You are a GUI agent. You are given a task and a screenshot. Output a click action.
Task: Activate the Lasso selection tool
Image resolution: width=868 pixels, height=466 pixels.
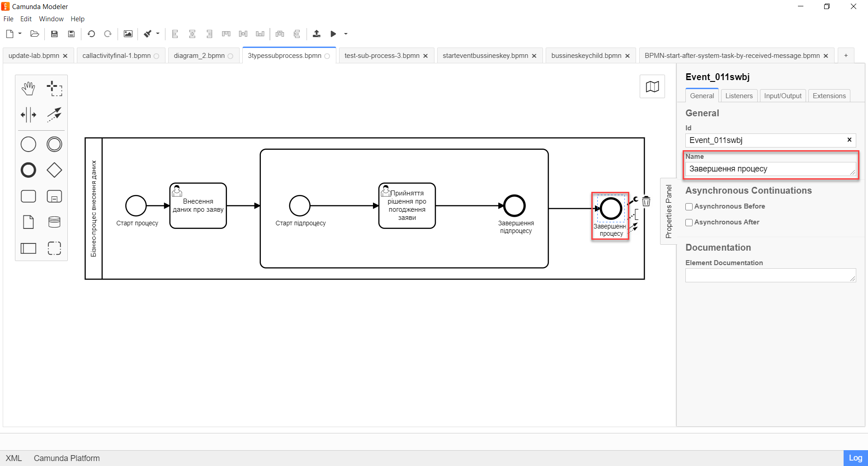tap(54, 89)
